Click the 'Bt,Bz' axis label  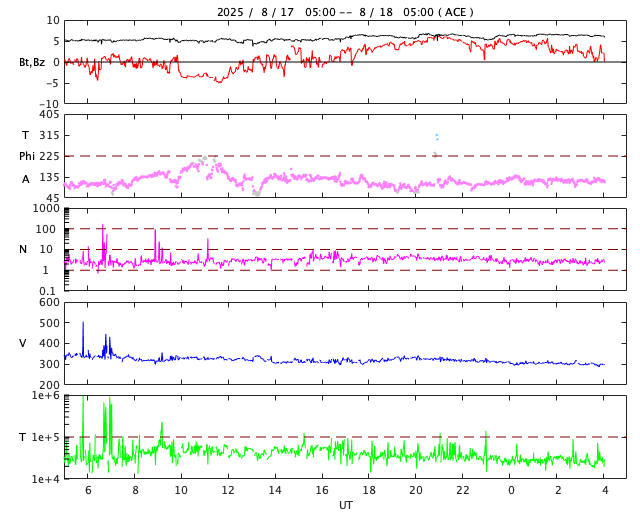coord(32,62)
